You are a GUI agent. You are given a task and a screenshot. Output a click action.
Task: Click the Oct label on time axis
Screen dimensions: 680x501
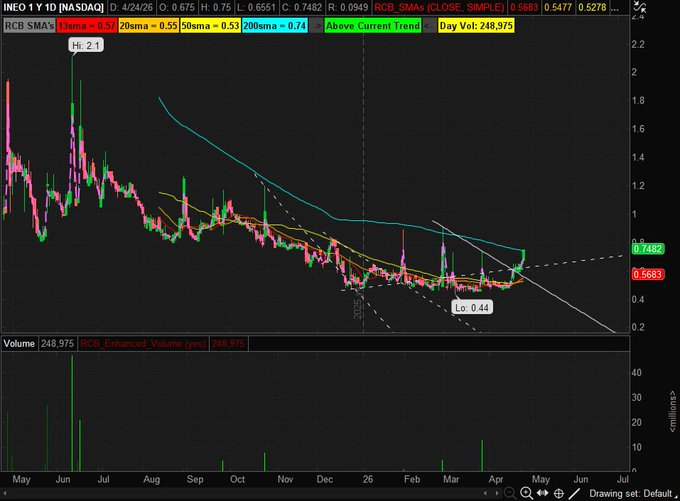pos(237,479)
